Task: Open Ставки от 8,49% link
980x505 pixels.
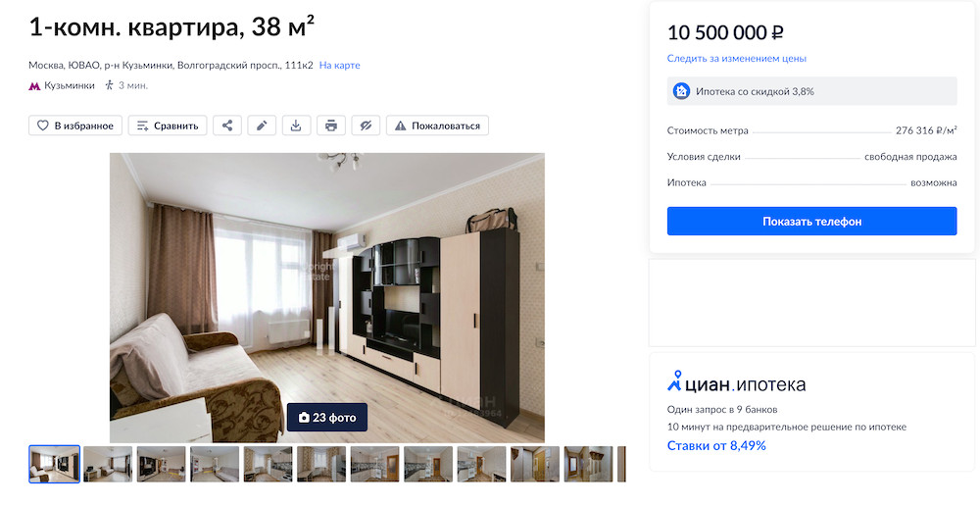Action: [x=716, y=445]
